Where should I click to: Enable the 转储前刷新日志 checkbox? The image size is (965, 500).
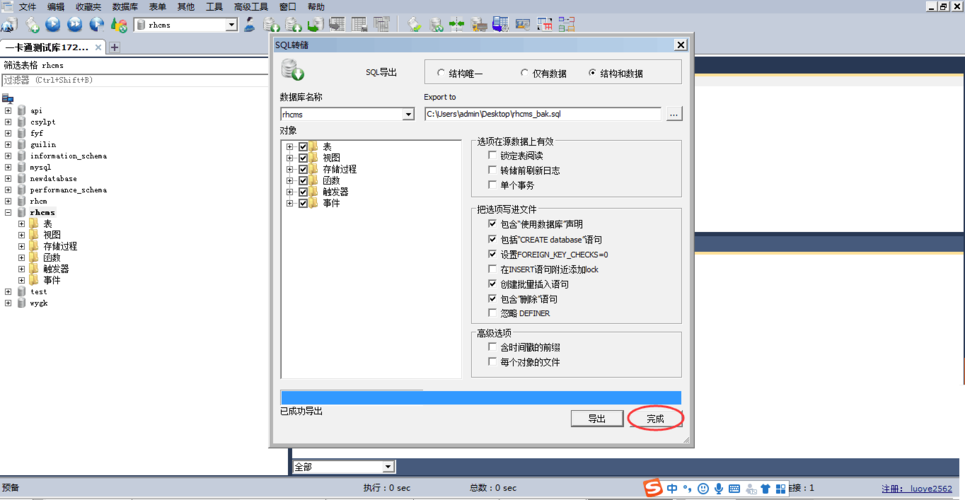point(492,170)
